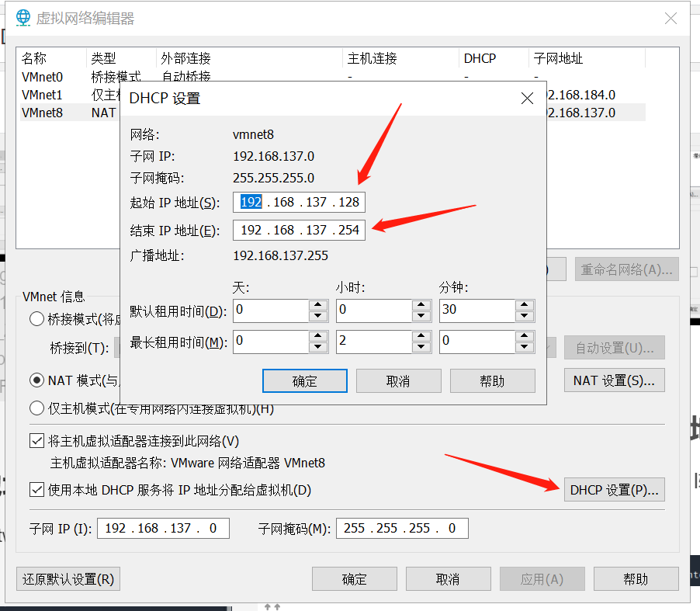The width and height of the screenshot is (700, 611).
Task: Click the globe icon in the title bar
Action: (23, 17)
